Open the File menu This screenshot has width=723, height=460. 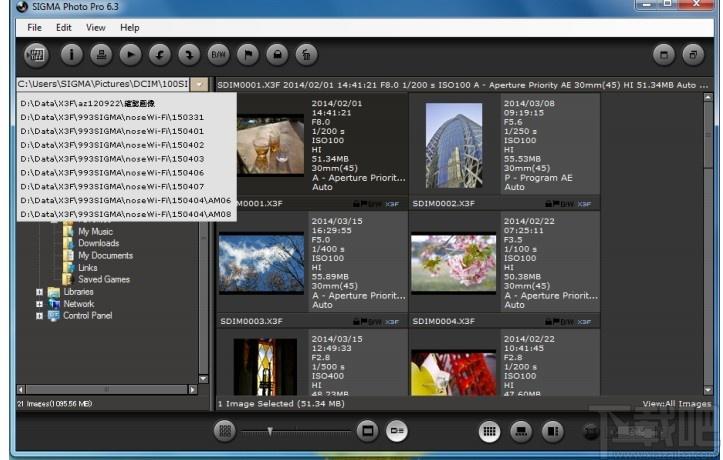click(x=35, y=28)
